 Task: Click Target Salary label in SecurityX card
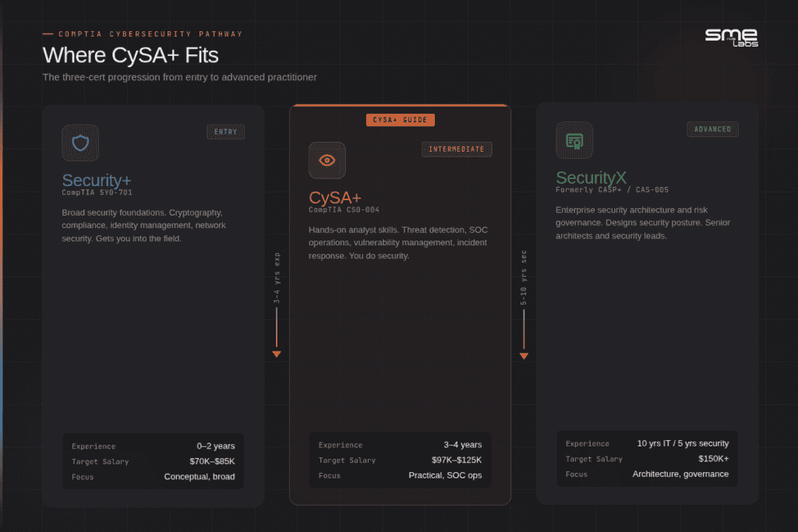[594, 460]
